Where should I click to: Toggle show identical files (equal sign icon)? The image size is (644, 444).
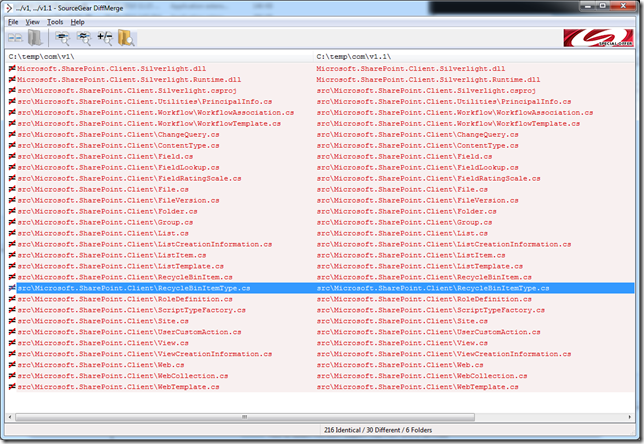coord(61,38)
